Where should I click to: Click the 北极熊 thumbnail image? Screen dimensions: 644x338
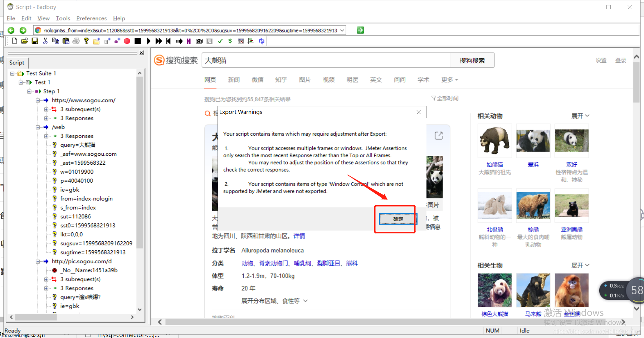[494, 206]
